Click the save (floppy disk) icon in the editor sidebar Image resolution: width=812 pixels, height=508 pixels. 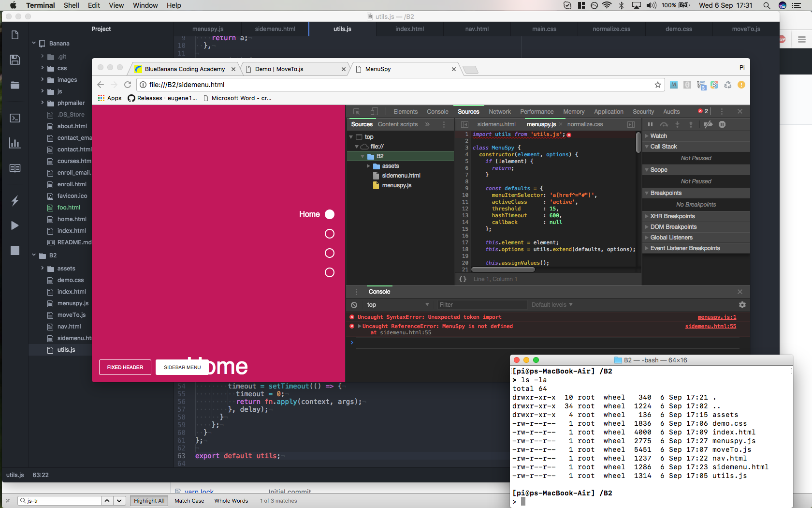(15, 60)
